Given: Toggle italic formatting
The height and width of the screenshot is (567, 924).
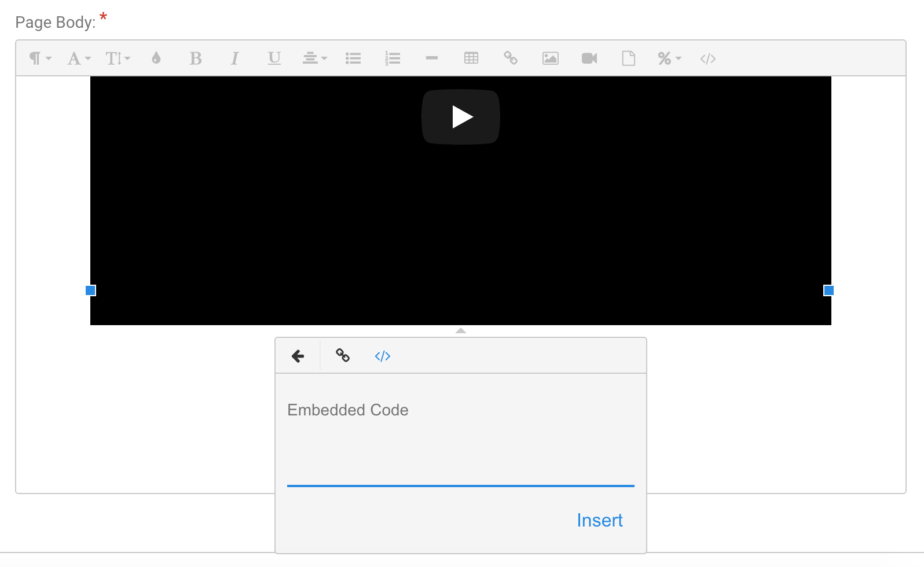Looking at the screenshot, I should 234,58.
